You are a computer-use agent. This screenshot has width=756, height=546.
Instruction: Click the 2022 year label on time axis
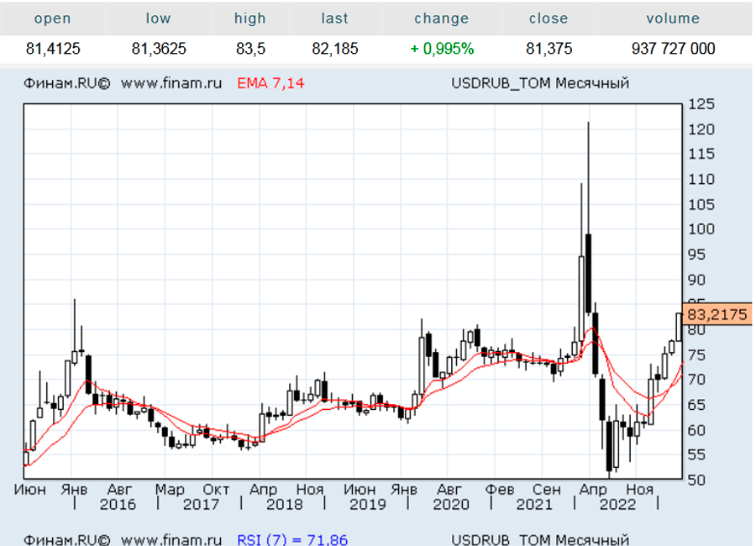tap(617, 504)
